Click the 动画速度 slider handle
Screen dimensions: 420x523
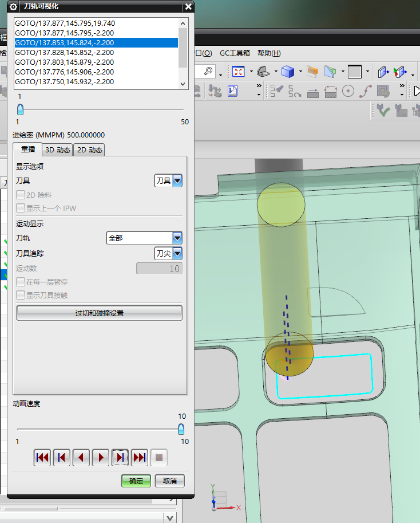point(181,429)
